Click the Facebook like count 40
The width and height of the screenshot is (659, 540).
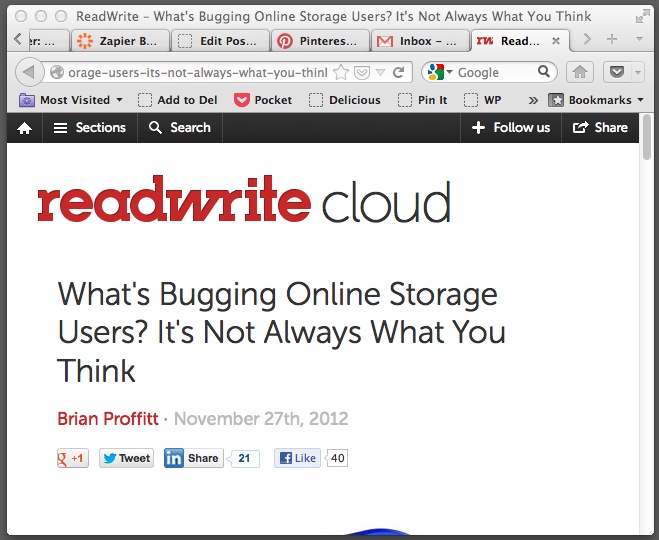pyautogui.click(x=337, y=458)
